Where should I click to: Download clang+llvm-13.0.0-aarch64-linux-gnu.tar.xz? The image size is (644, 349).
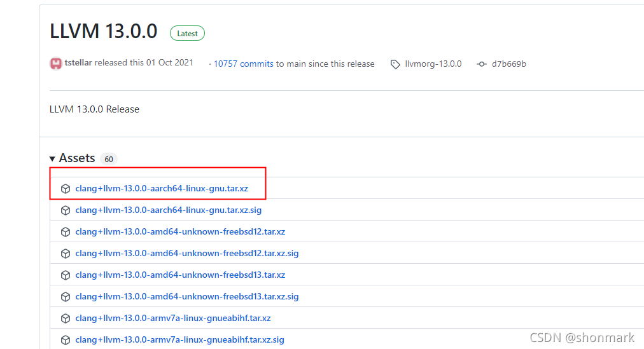pos(162,189)
